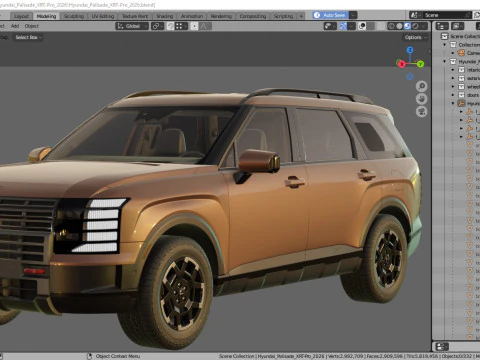Collapse the Hyundai armature row
This screenshot has height=360, width=480.
tap(453, 103)
